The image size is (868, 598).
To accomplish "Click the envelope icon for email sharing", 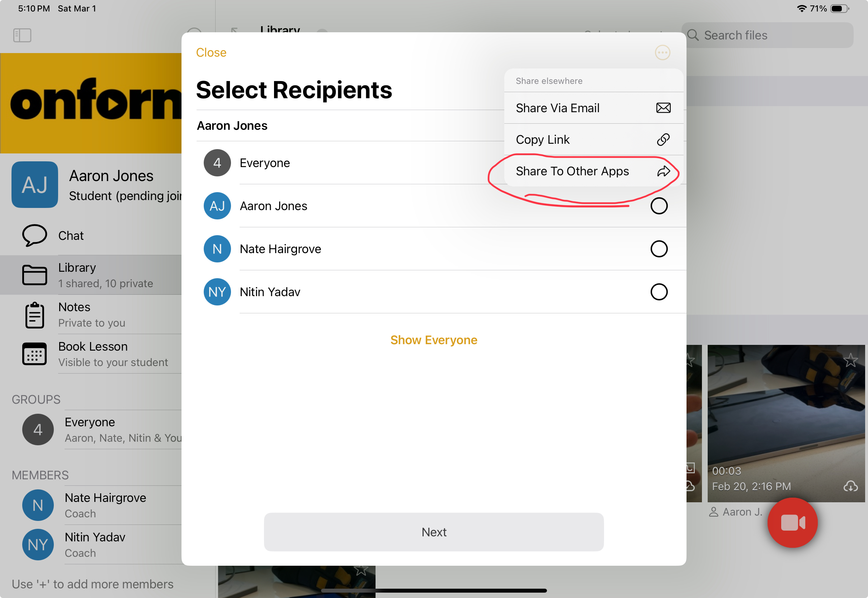I will 663,108.
